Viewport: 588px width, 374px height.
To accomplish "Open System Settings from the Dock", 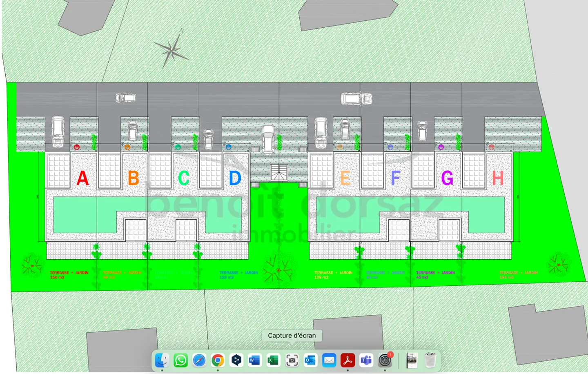I will [x=385, y=361].
